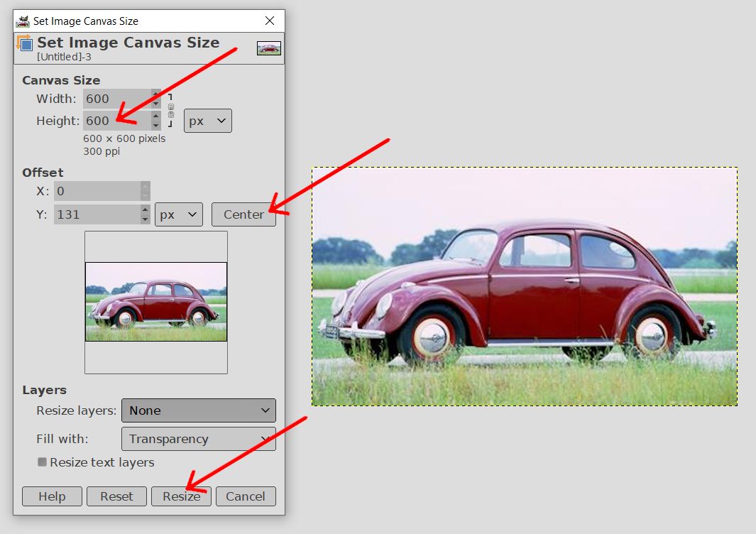
Task: Open the Canvas Size px unit dropdown
Action: pos(208,121)
